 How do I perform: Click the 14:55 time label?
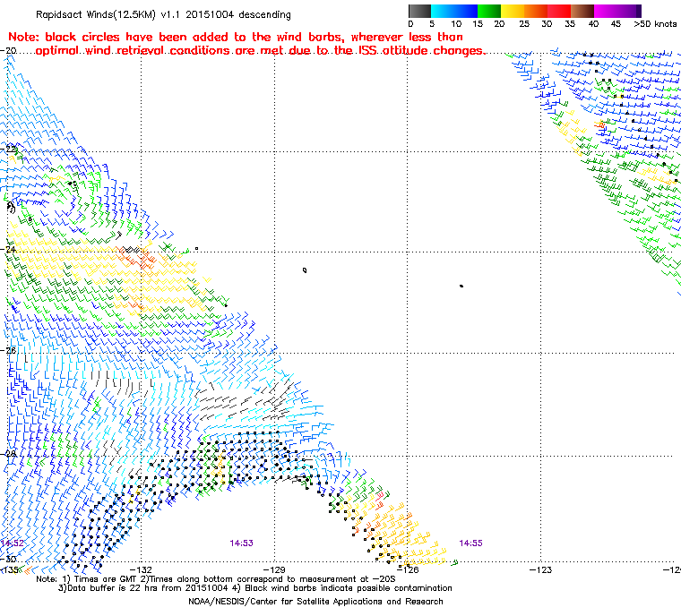pos(470,543)
